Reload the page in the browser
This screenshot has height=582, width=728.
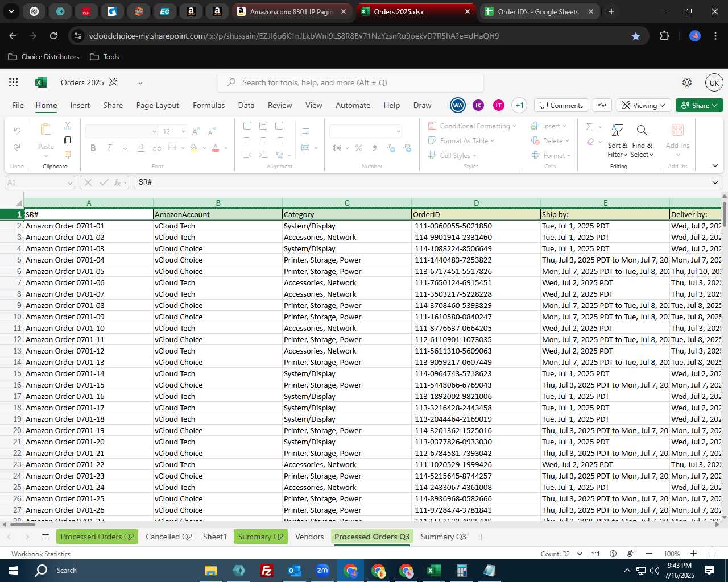53,36
